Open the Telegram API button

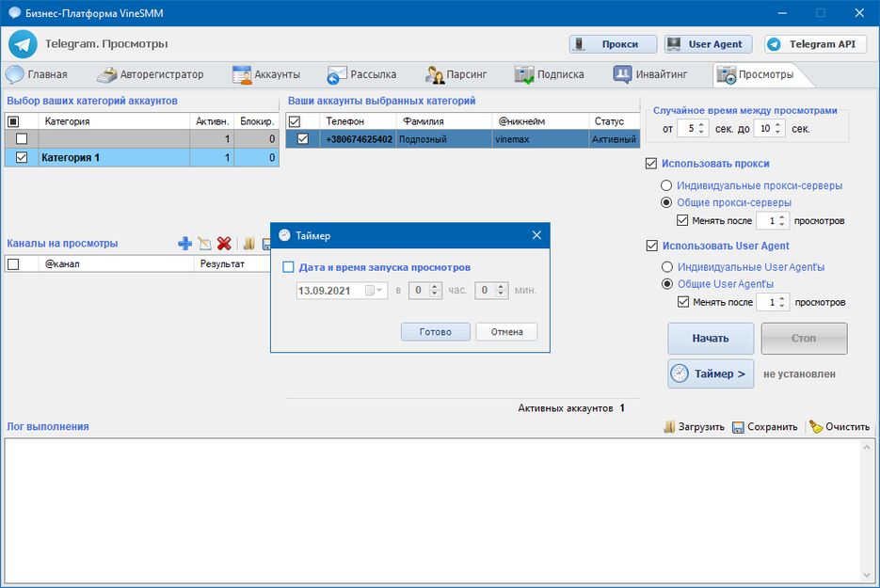[x=815, y=44]
